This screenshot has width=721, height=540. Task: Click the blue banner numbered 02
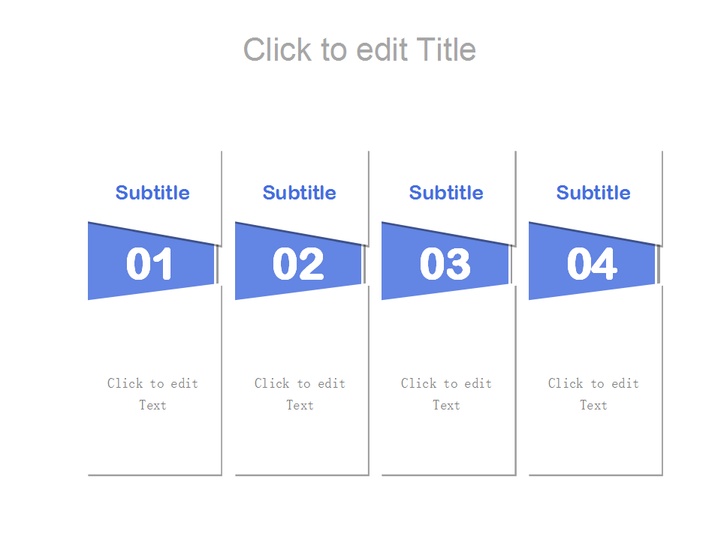tap(297, 263)
